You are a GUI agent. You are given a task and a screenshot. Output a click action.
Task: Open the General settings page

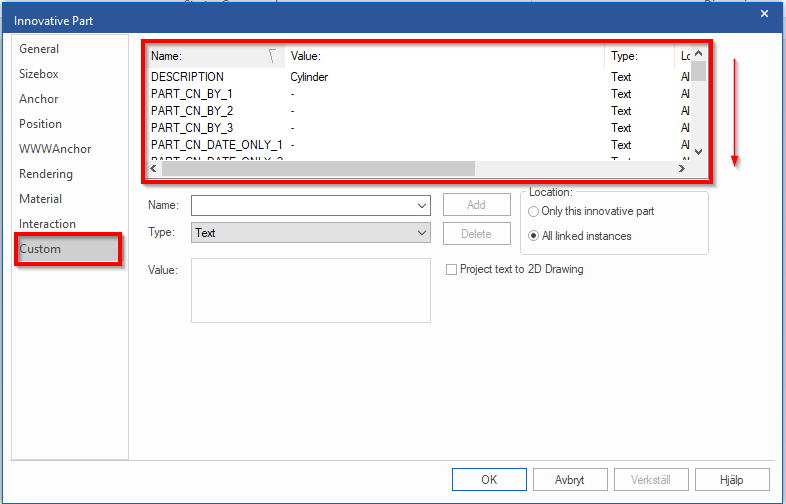39,49
